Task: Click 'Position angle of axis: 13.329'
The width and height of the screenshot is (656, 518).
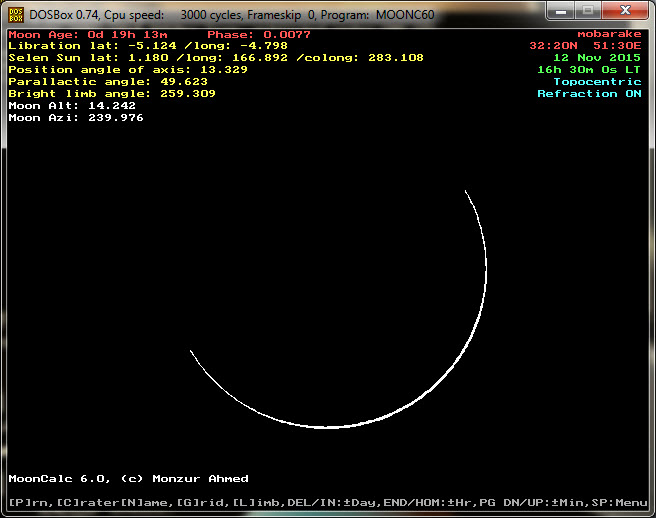Action: coord(128,70)
